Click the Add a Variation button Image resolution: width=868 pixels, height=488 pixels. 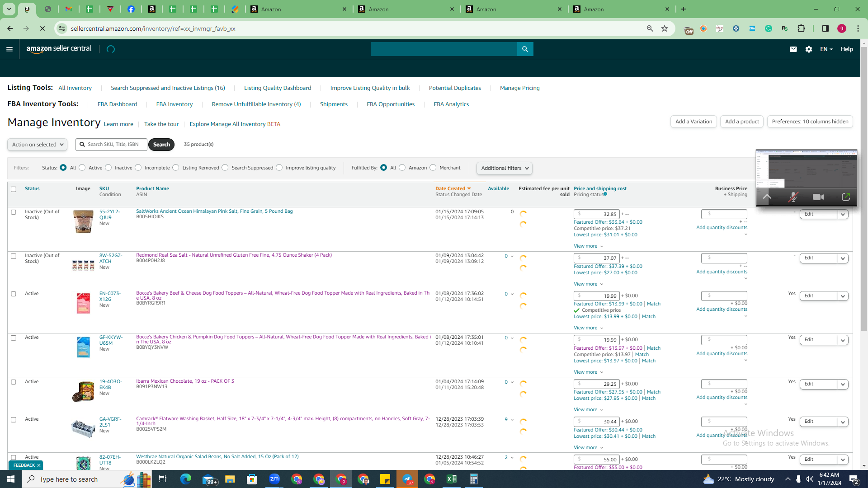click(x=693, y=122)
